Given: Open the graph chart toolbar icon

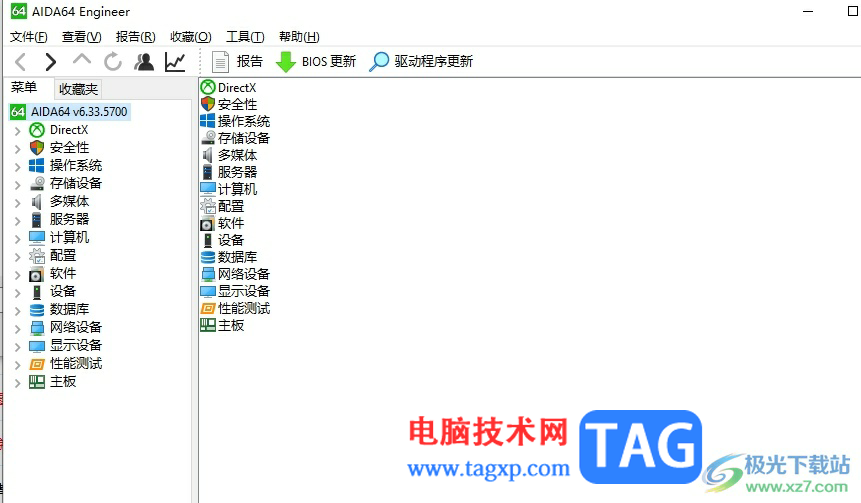Looking at the screenshot, I should click(175, 62).
